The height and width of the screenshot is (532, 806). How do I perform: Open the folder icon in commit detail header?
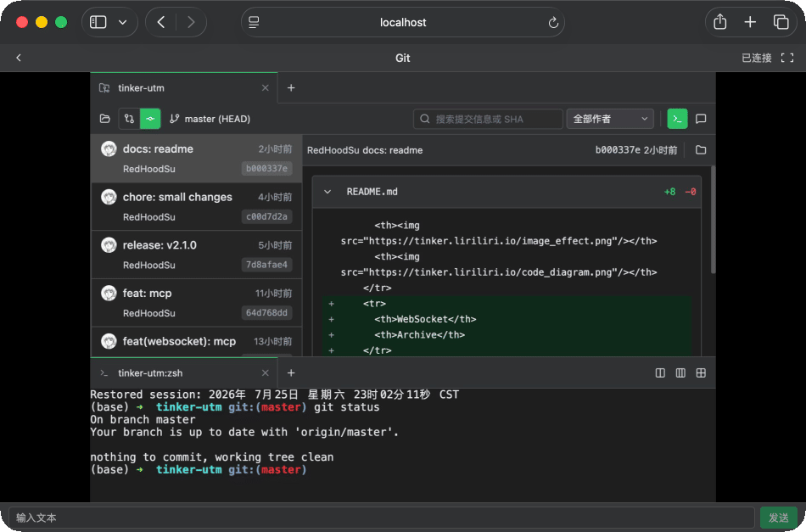pos(701,150)
